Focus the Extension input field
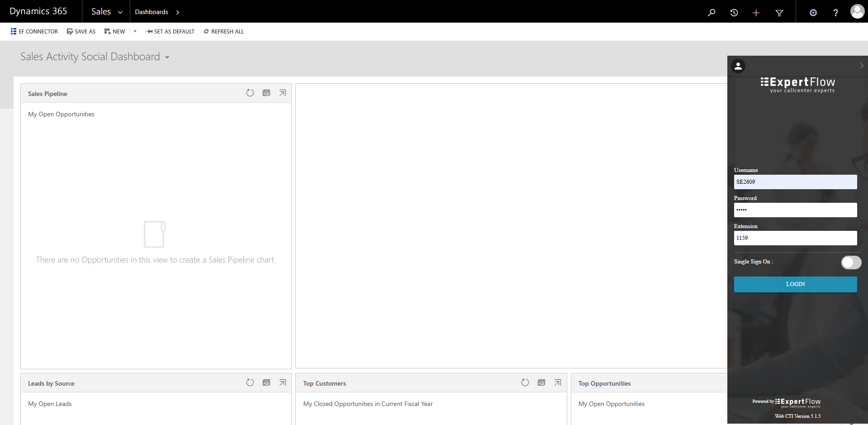 click(x=795, y=238)
